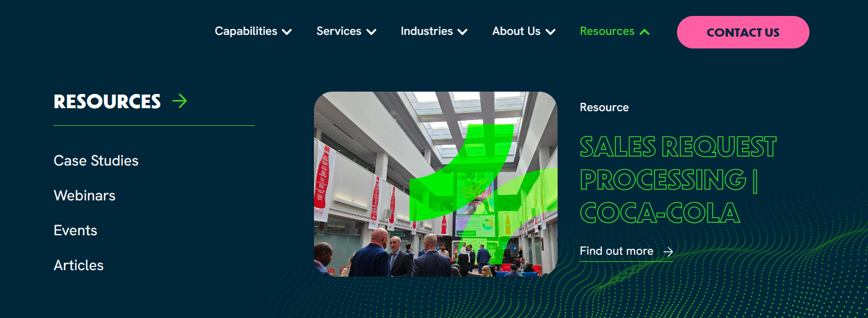868x318 pixels.
Task: Expand the Services chevron arrow
Action: (371, 32)
